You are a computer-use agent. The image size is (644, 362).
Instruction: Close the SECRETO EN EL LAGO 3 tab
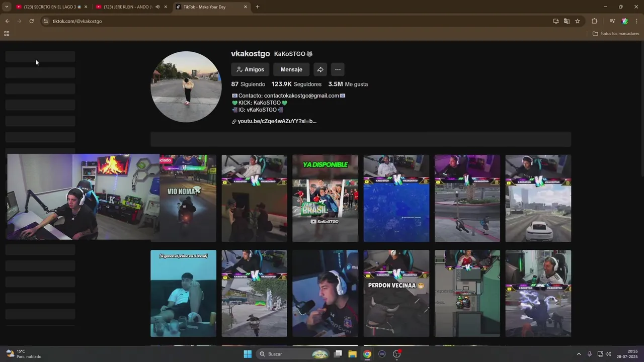coord(86,7)
